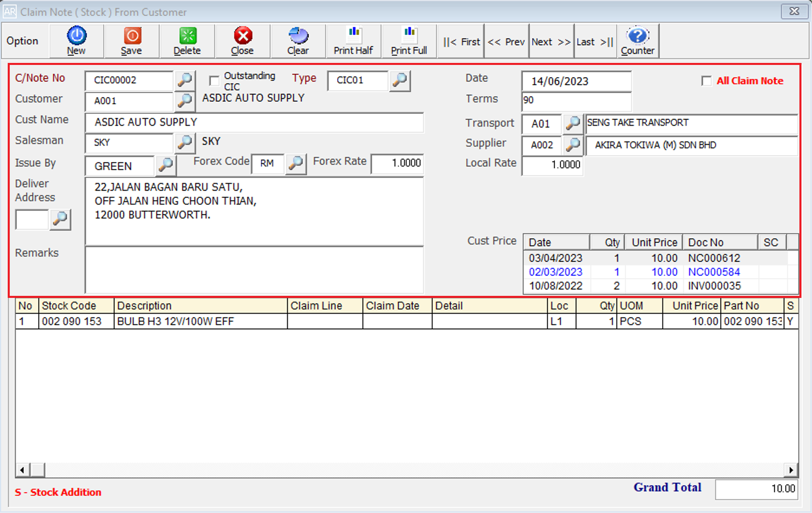Click the Stock Code column header
Image resolution: width=812 pixels, height=513 pixels.
(x=76, y=306)
